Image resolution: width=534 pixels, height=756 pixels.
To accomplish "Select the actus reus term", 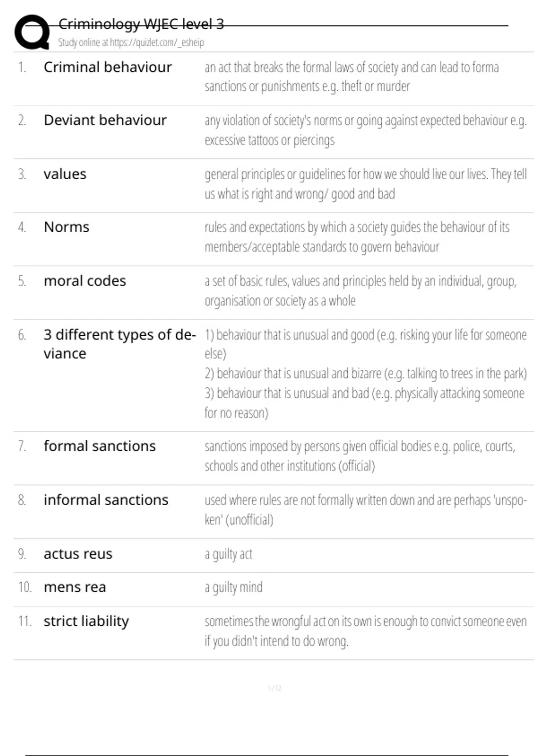I will click(78, 554).
